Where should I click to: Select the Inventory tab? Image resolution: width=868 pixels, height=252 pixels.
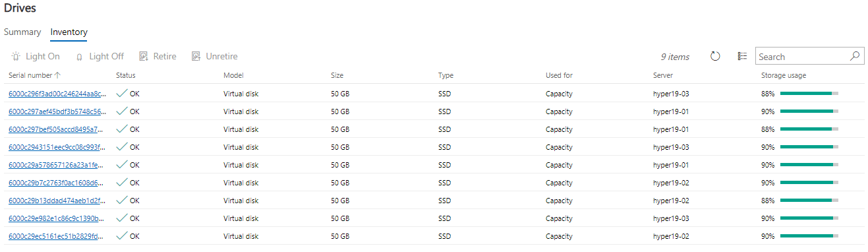tap(69, 32)
